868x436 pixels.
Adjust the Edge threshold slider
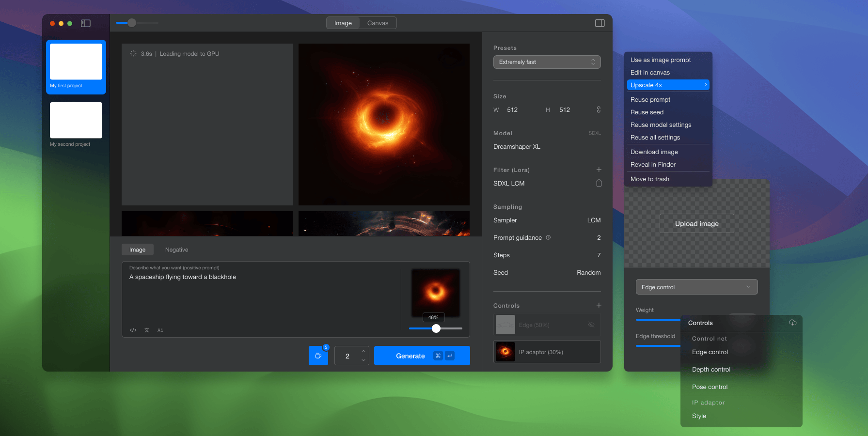658,345
